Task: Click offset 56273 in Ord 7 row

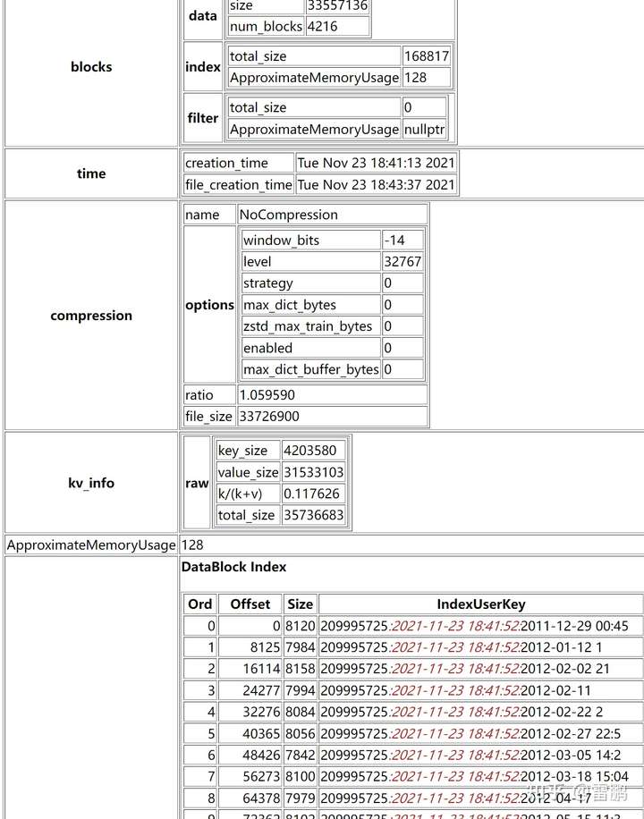Action: [x=261, y=776]
